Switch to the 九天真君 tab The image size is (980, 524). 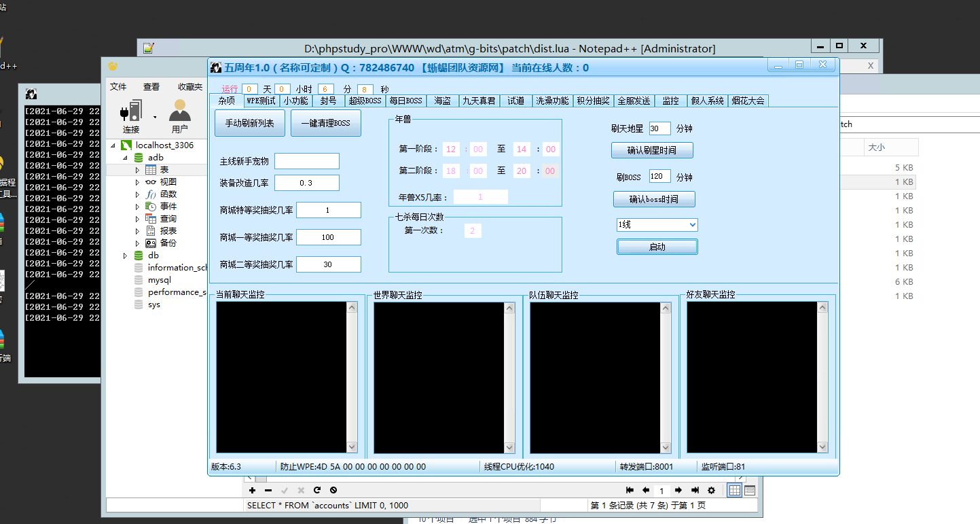point(479,101)
